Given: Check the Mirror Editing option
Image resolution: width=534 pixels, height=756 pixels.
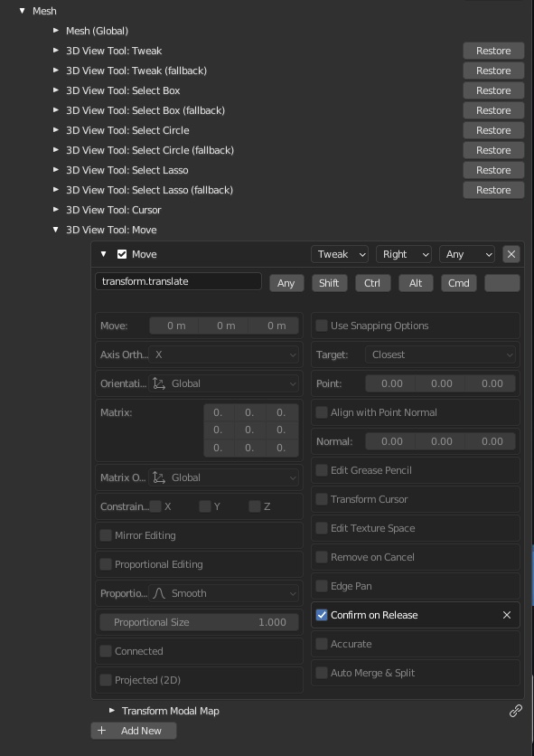Looking at the screenshot, I should pos(106,535).
